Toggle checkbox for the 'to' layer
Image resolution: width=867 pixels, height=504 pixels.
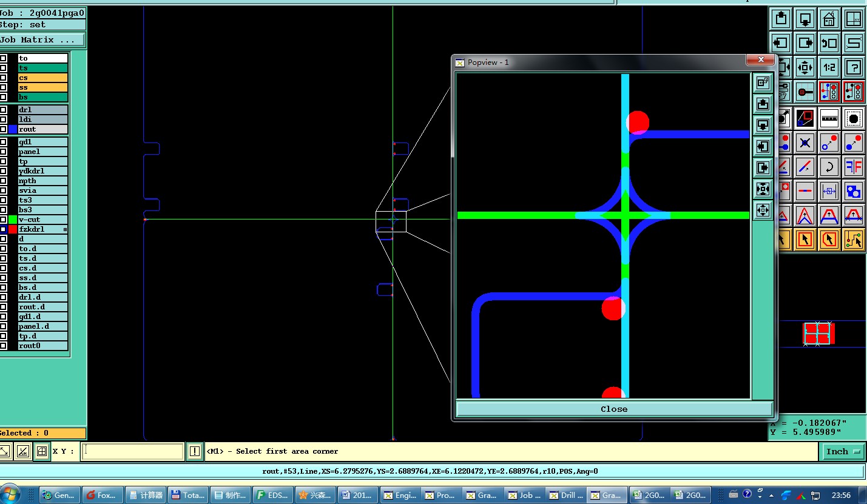pos(3,58)
